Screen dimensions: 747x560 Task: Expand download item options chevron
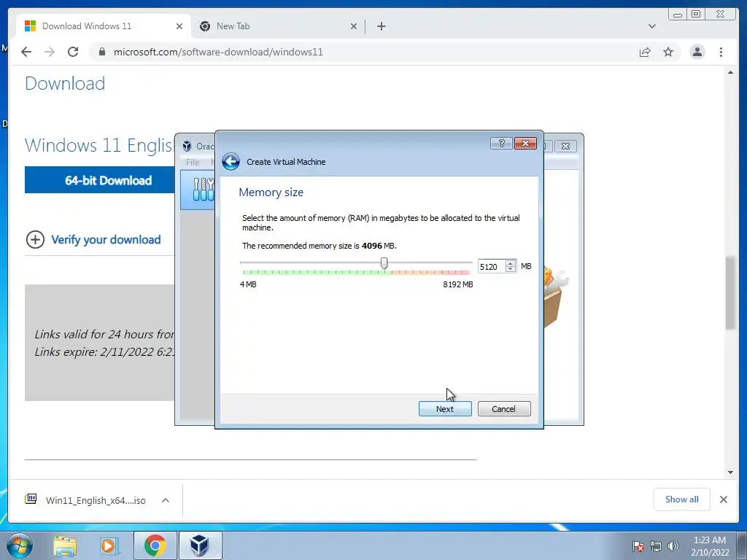pos(166,500)
